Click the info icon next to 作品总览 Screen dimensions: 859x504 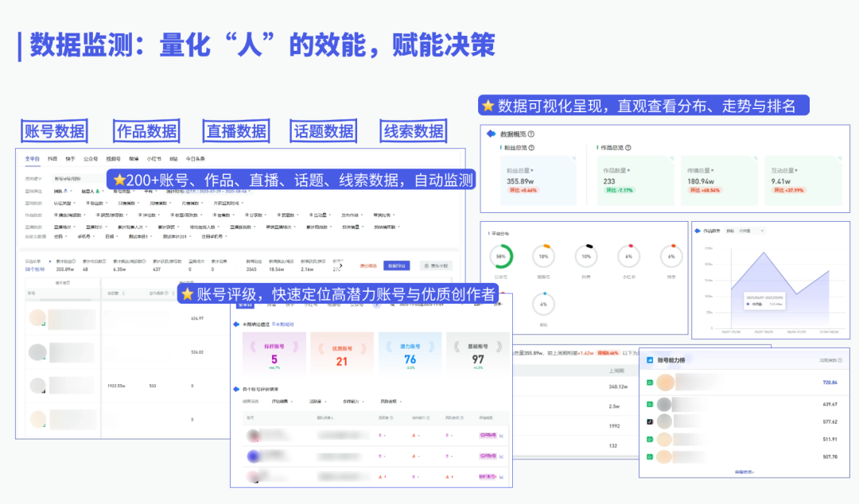click(629, 148)
